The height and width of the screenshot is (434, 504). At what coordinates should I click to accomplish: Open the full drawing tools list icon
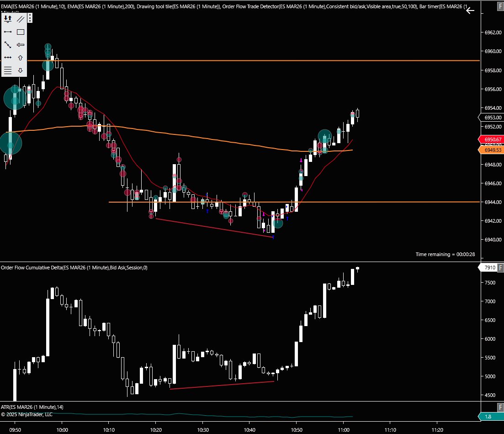(8, 70)
